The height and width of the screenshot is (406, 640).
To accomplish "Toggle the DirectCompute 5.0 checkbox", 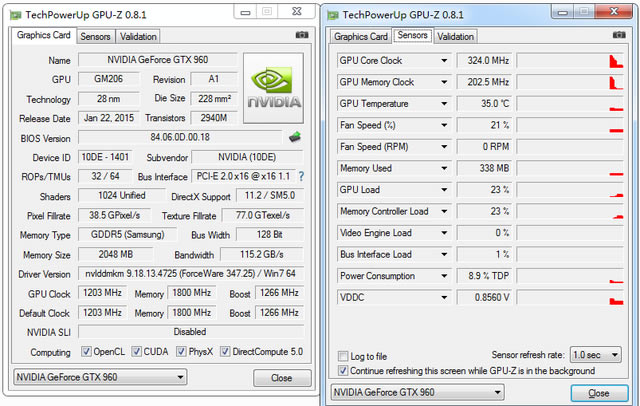I will pyautogui.click(x=225, y=351).
